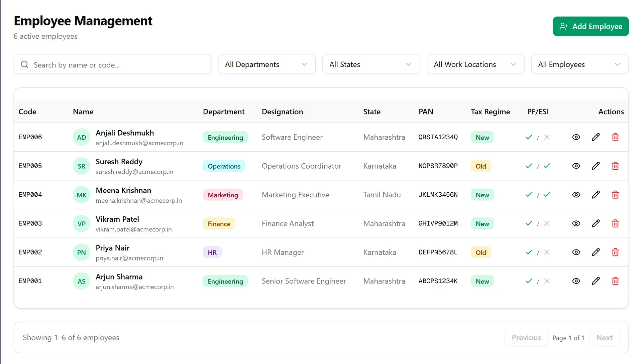Click email arjun.sharma@acmecorp.in

point(134,287)
